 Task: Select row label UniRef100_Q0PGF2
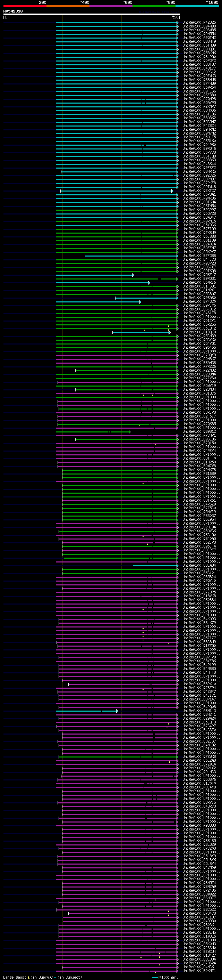[199, 60]
